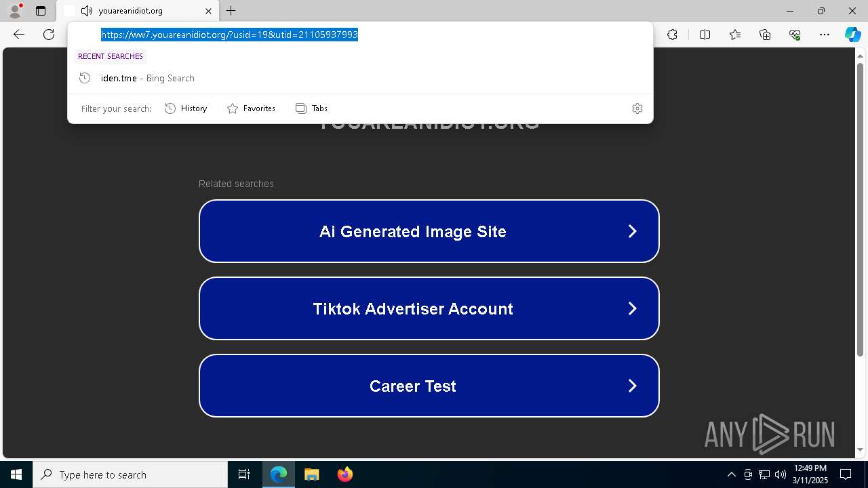Image resolution: width=868 pixels, height=488 pixels.
Task: Open Tiktok Advertiser Account link
Action: [429, 308]
